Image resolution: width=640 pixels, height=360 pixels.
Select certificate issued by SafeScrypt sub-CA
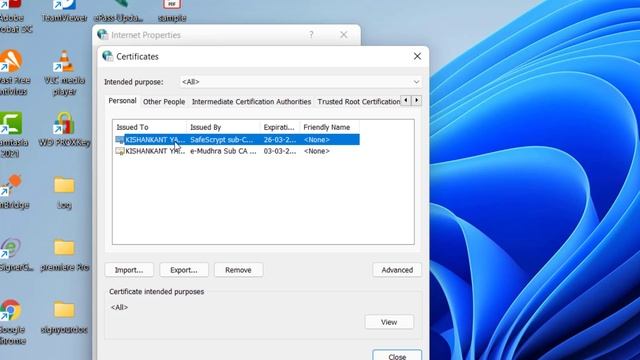pos(222,140)
